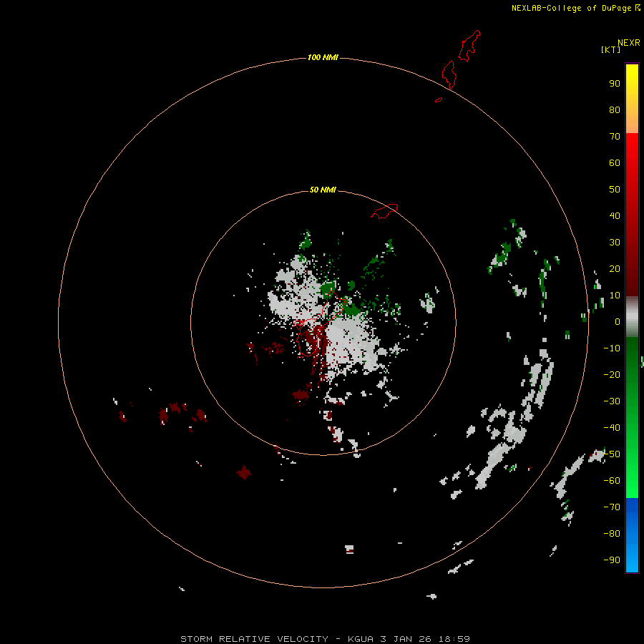Image resolution: width=644 pixels, height=644 pixels.
Task: Pick the light orange 70-80 kt color bar segment
Action: click(x=632, y=121)
